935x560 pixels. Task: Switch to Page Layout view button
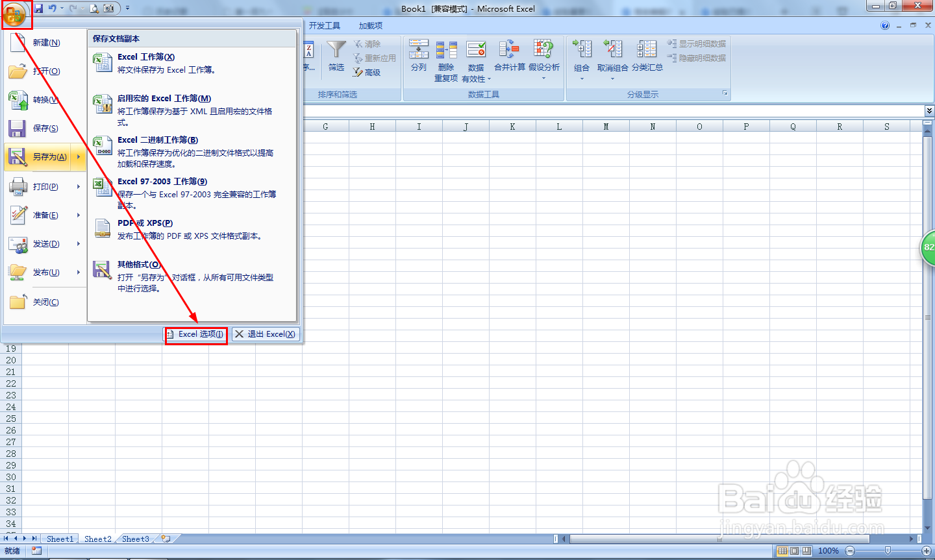coord(794,551)
